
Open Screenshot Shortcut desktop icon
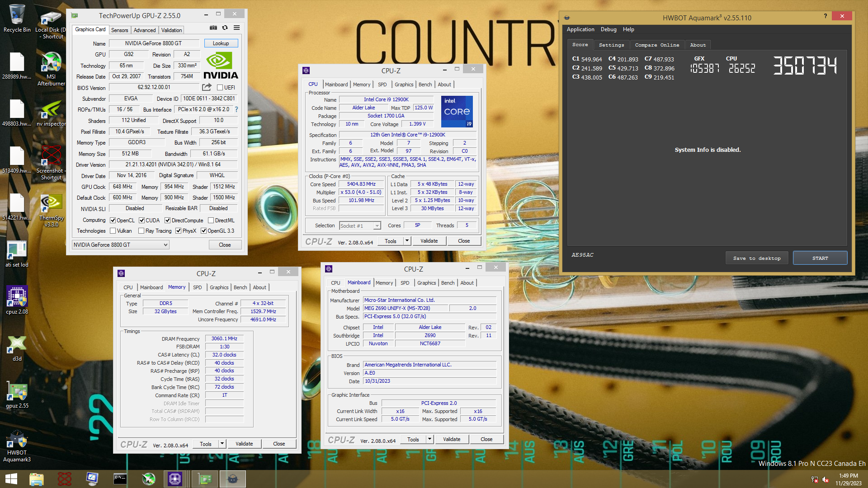tap(51, 163)
